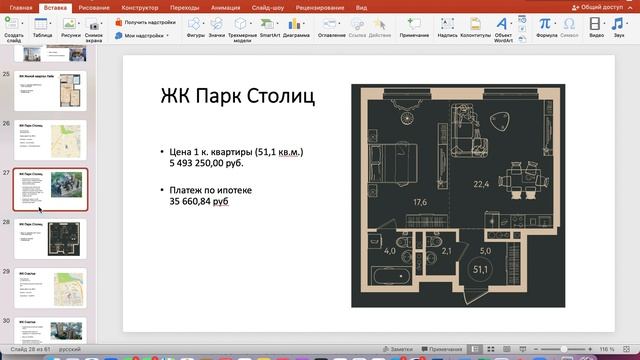
Task: Fit slide to window icon
Action: point(627,349)
